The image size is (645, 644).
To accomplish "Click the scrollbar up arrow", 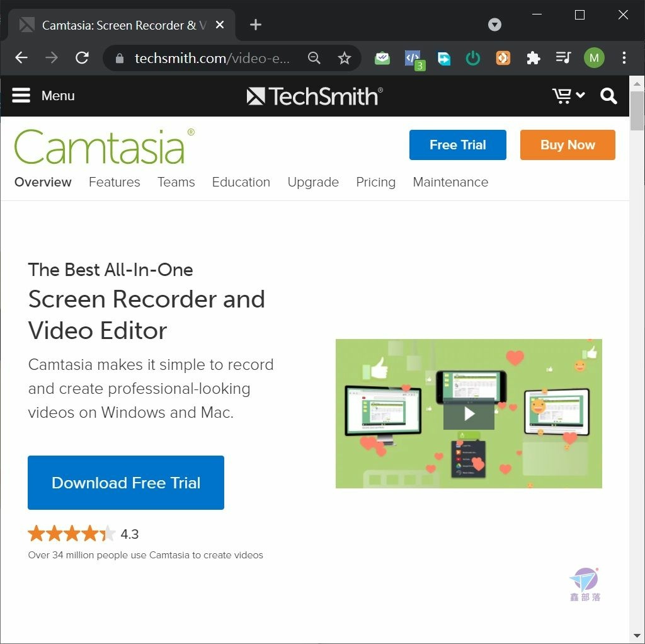I will click(637, 84).
